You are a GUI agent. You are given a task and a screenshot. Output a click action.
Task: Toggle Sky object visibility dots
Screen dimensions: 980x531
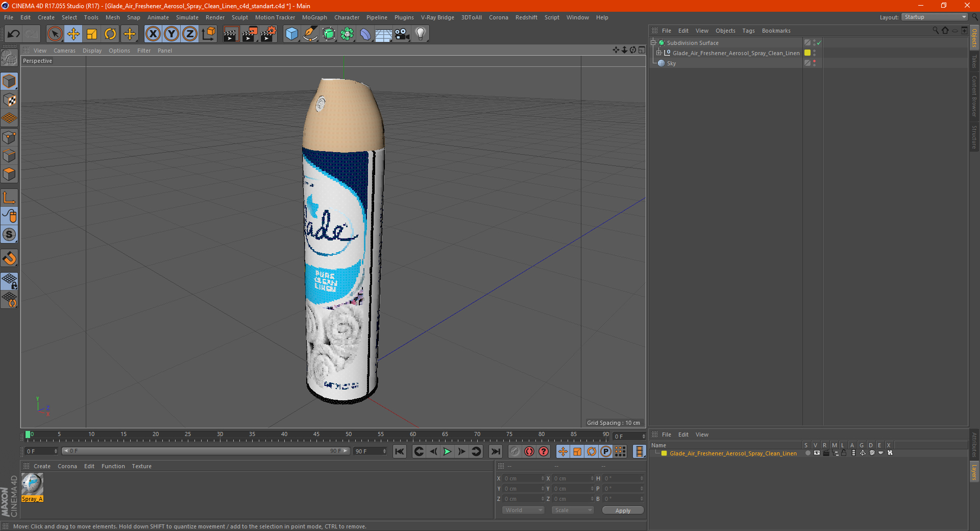point(814,63)
